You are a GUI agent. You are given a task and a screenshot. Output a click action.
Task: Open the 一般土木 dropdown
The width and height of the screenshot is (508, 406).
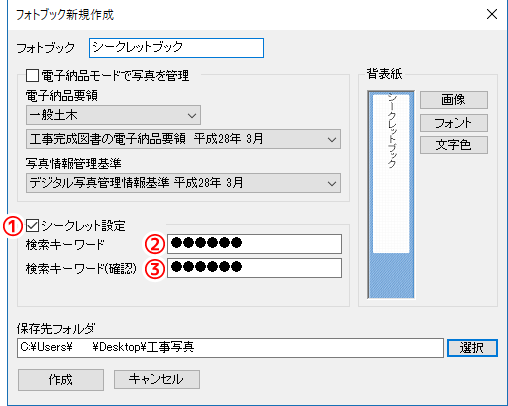[x=113, y=115]
